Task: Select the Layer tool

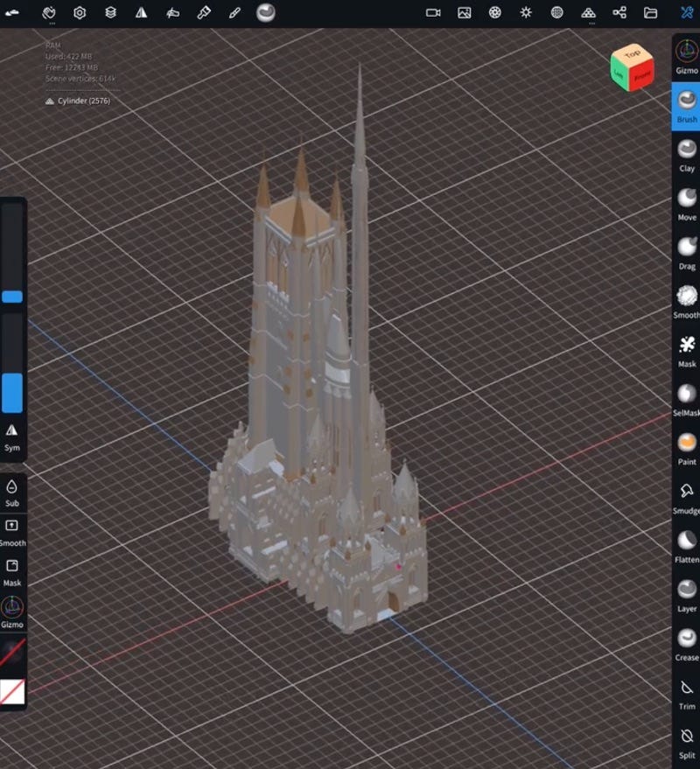Action: 687,597
